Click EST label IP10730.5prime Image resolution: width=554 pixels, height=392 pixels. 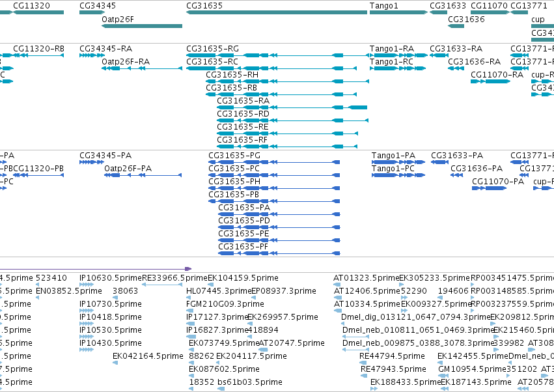point(111,304)
